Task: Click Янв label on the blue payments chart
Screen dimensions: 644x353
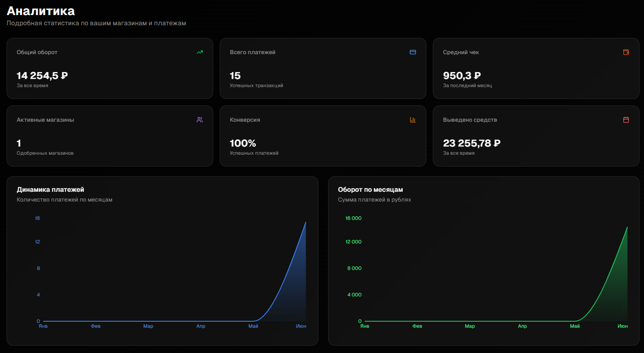Action: pyautogui.click(x=43, y=326)
